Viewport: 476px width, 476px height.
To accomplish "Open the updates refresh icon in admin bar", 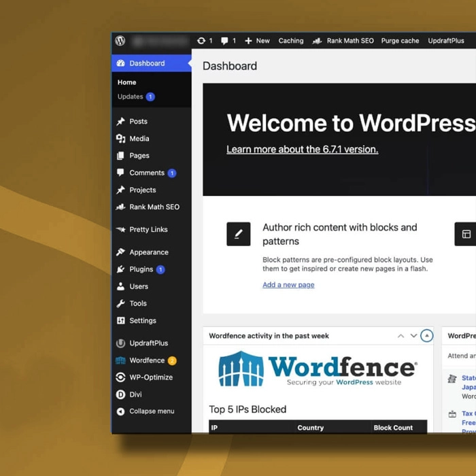I will coord(201,41).
